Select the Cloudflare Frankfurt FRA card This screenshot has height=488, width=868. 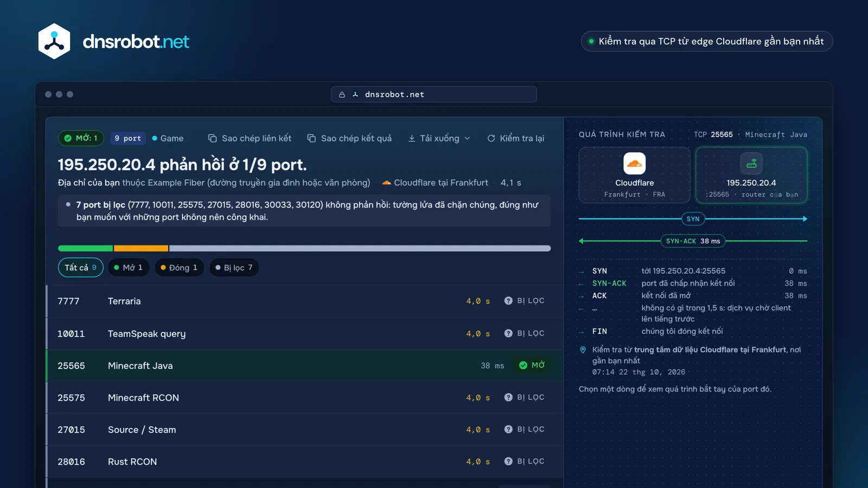pyautogui.click(x=634, y=175)
